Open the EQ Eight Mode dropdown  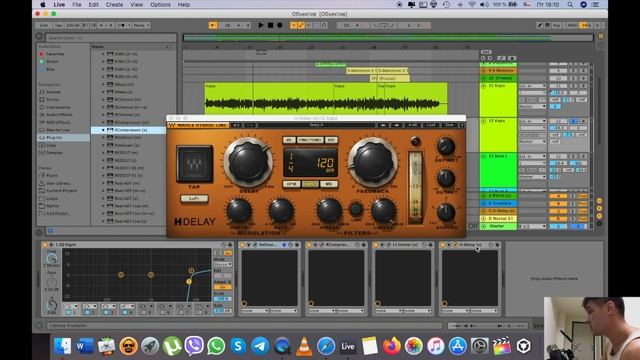[x=223, y=264]
